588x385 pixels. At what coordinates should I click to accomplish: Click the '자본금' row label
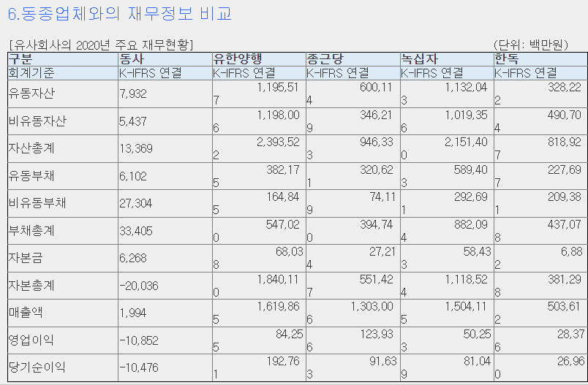click(26, 258)
